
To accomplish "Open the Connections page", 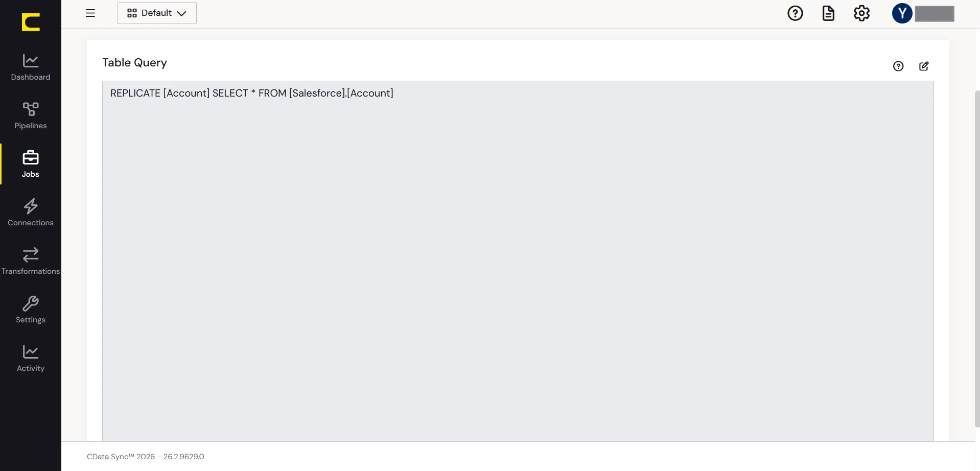I will coord(31,213).
